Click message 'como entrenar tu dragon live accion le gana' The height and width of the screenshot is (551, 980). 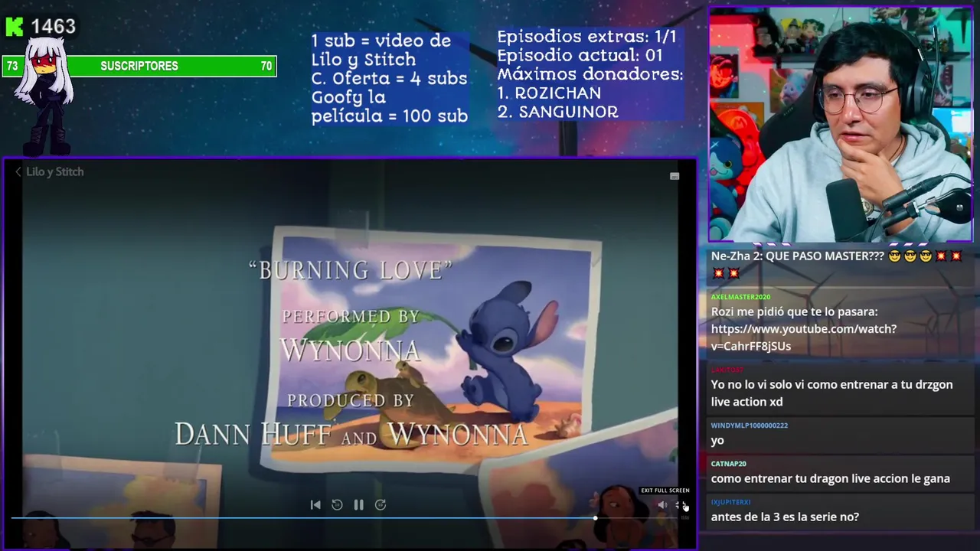click(x=830, y=478)
